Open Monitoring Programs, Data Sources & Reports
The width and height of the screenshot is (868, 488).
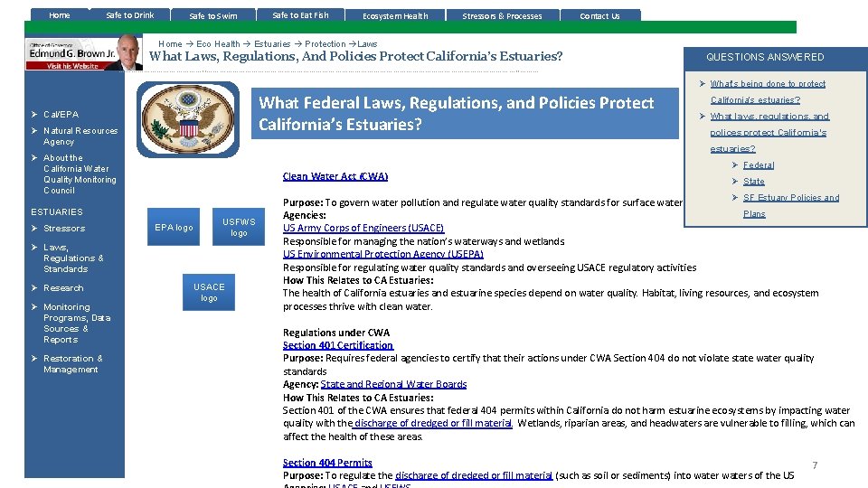pyautogui.click(x=77, y=324)
